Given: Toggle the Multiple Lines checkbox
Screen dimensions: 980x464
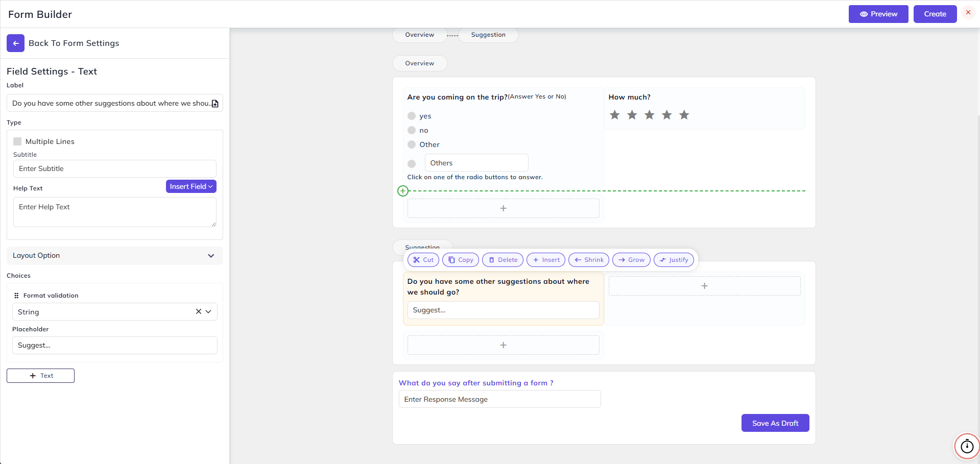Looking at the screenshot, I should pos(17,141).
